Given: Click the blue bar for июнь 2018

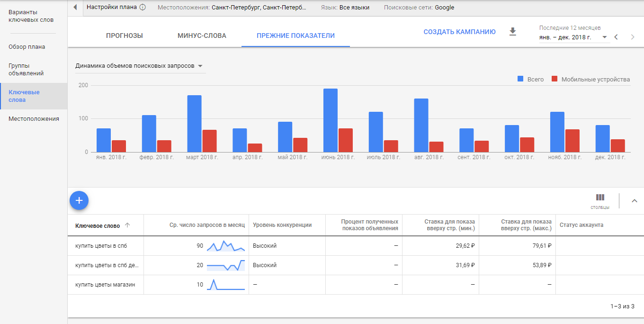Looking at the screenshot, I should pos(331,120).
